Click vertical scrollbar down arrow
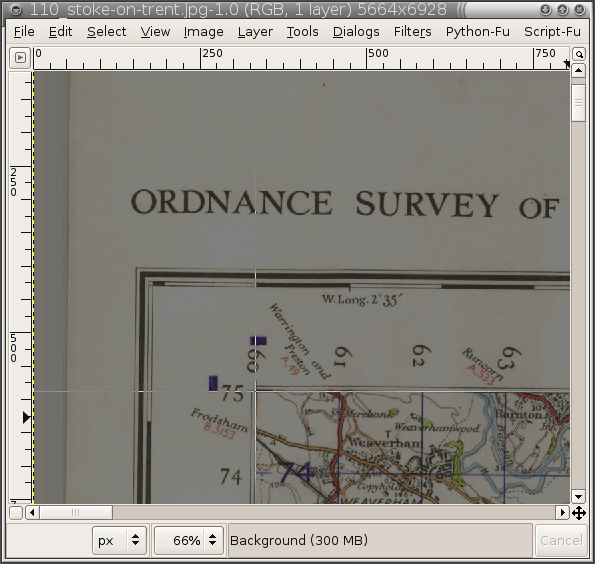 (578, 496)
